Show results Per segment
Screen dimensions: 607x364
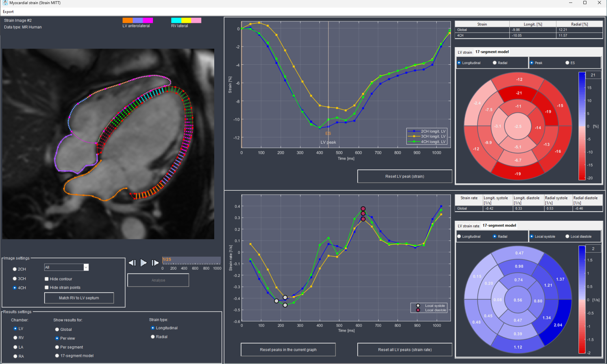pyautogui.click(x=57, y=347)
